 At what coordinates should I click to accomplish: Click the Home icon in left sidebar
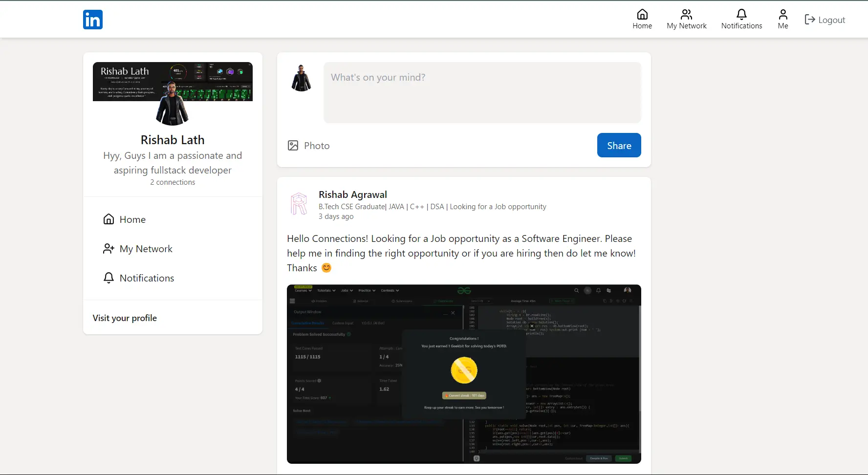[x=108, y=219]
